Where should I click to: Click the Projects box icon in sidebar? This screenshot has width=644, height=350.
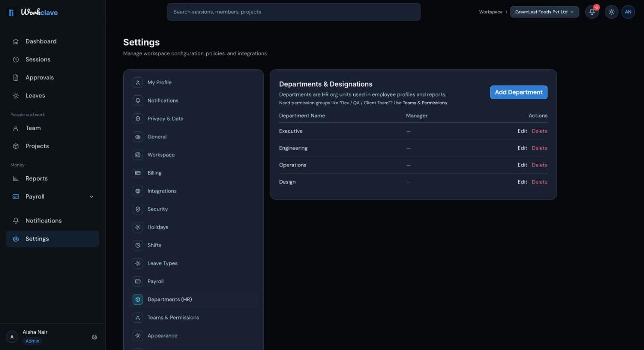(16, 146)
